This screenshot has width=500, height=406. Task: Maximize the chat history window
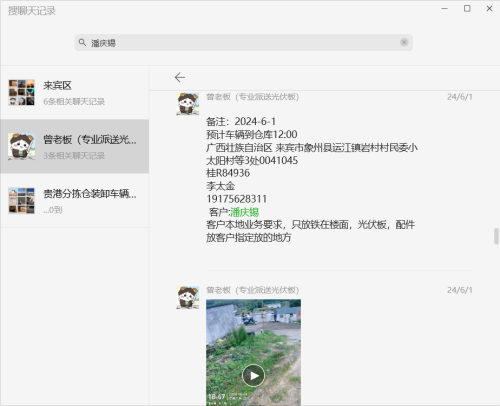[x=467, y=9]
